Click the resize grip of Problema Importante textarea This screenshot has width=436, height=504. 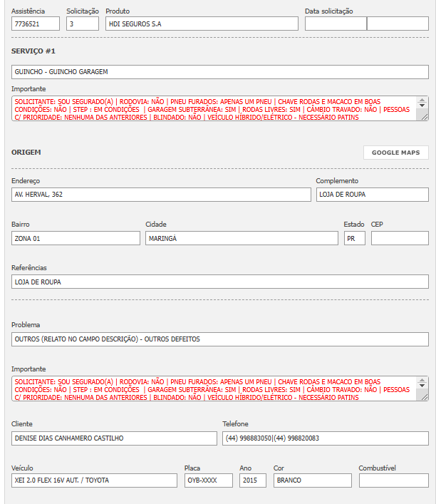(x=423, y=398)
